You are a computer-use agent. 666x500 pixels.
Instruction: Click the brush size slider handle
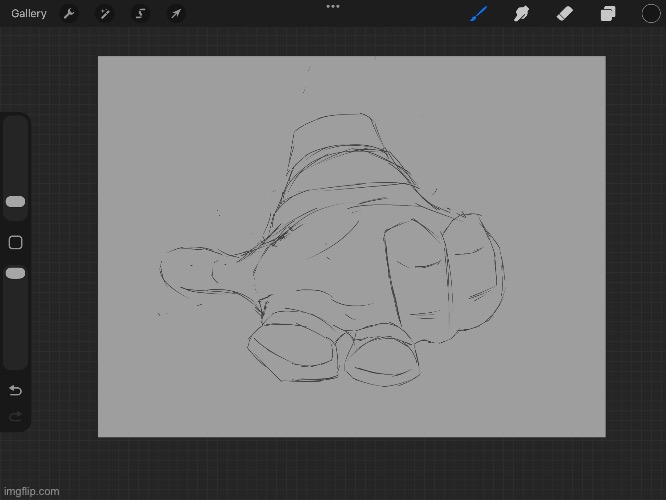click(15, 202)
